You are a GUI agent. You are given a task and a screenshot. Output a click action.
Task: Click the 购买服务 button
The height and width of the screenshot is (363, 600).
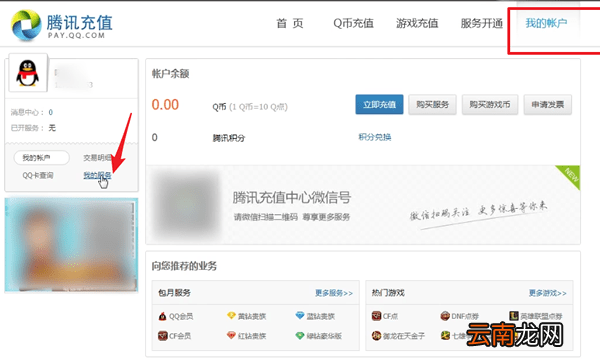pyautogui.click(x=432, y=104)
